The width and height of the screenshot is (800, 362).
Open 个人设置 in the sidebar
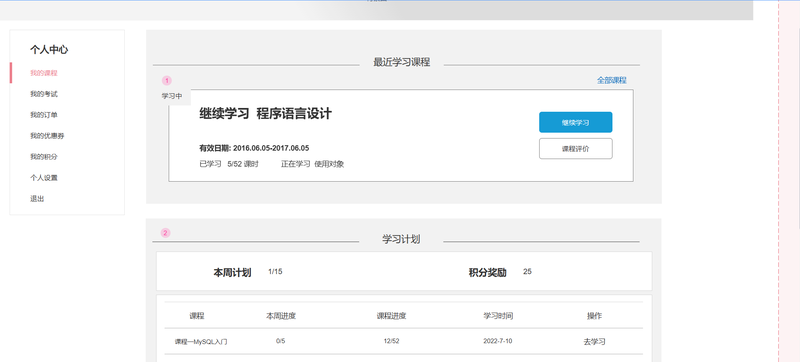(x=44, y=178)
